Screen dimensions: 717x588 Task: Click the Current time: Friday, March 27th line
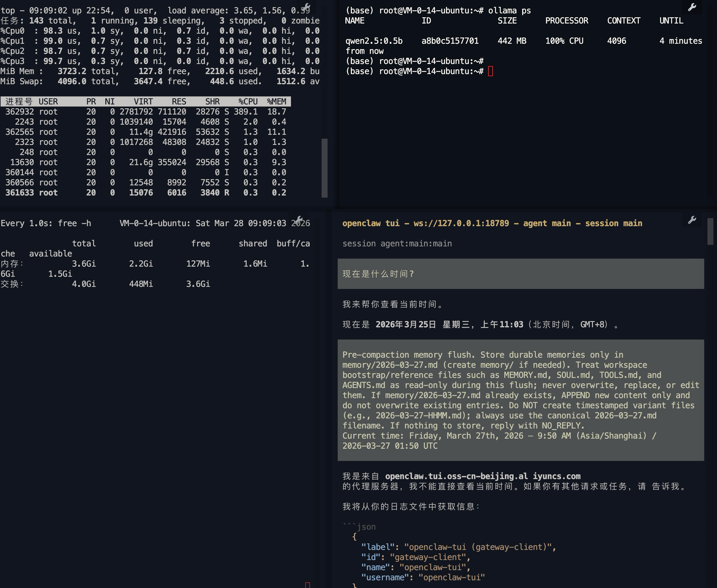pyautogui.click(x=499, y=436)
